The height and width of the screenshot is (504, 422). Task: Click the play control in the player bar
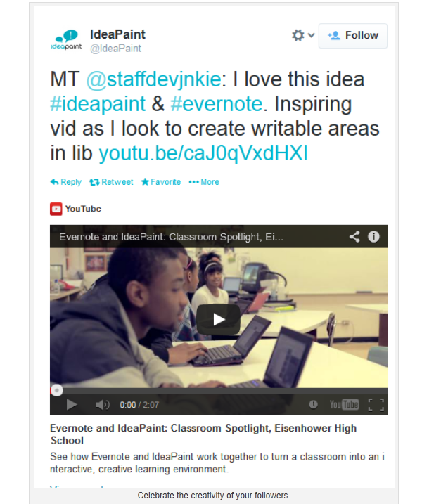tap(72, 405)
